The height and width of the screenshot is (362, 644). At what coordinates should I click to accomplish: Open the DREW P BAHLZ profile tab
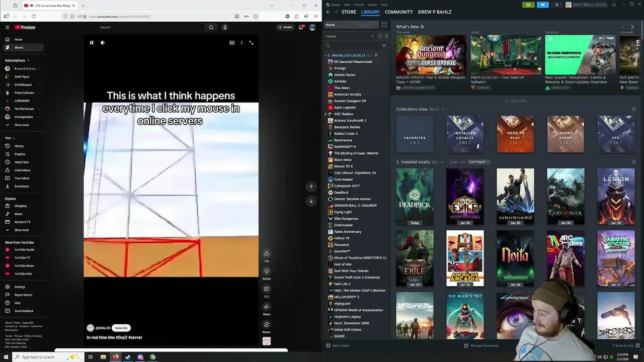click(x=435, y=12)
